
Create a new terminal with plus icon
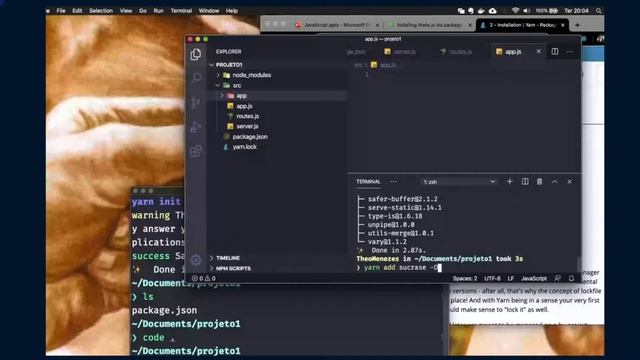509,181
